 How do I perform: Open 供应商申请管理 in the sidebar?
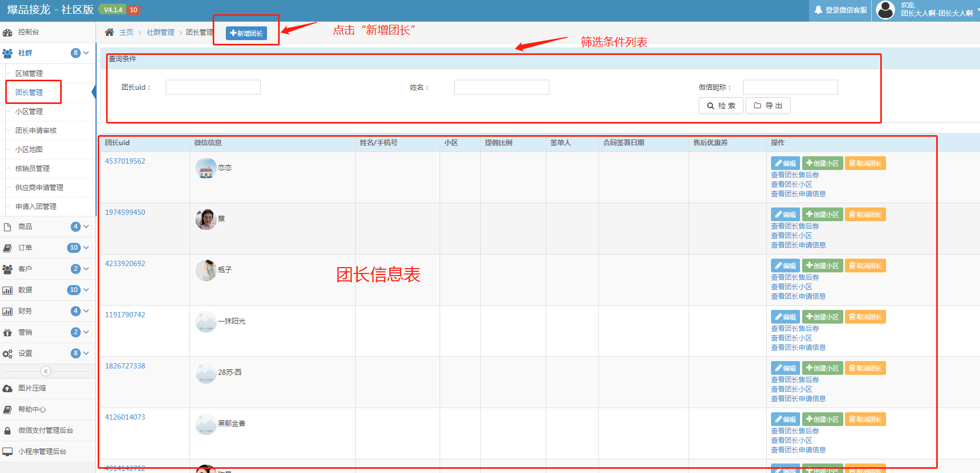pyautogui.click(x=39, y=187)
